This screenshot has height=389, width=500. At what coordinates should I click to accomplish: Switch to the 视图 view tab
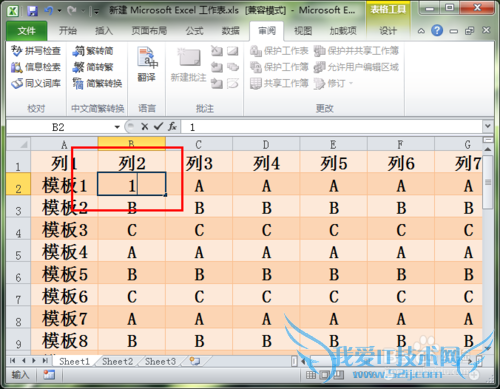pos(303,31)
